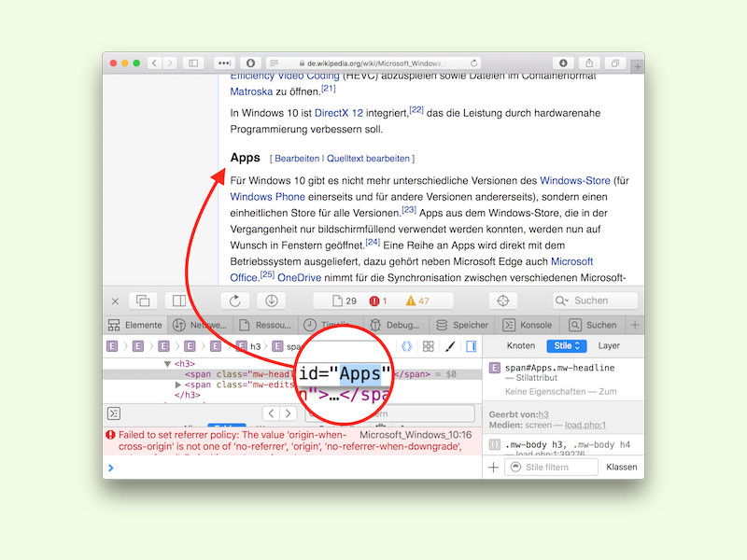The width and height of the screenshot is (747, 560).
Task: Switch to Knoten sidebar tab
Action: tap(521, 345)
